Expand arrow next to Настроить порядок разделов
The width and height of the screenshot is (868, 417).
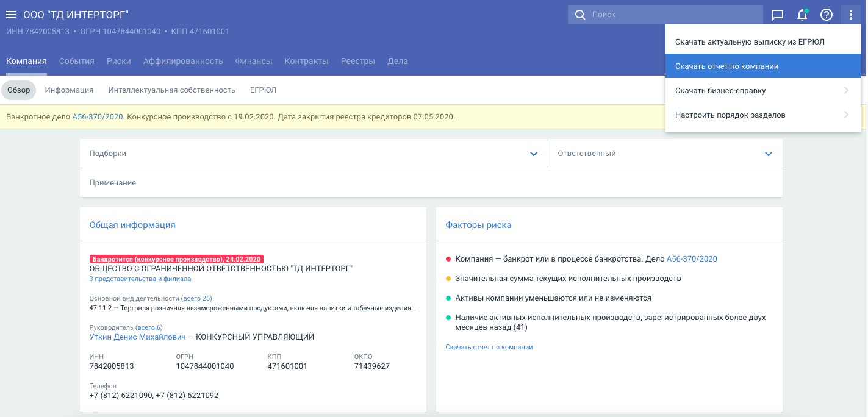846,115
